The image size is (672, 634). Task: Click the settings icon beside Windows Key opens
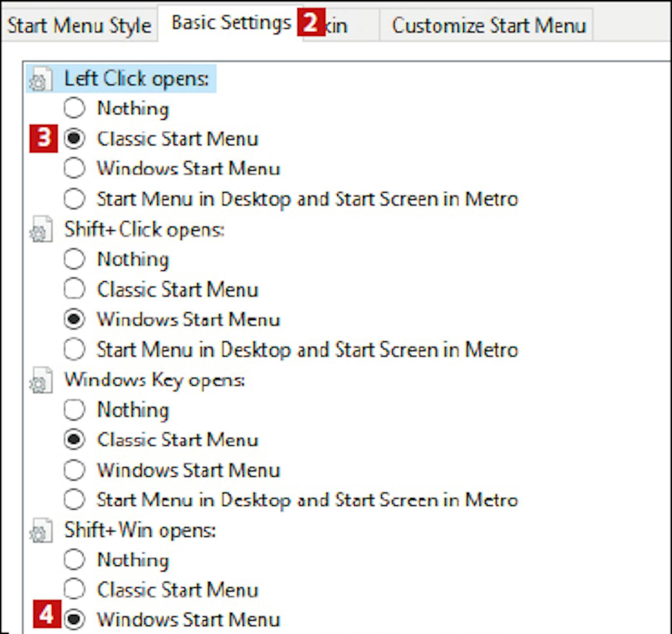pyautogui.click(x=40, y=380)
